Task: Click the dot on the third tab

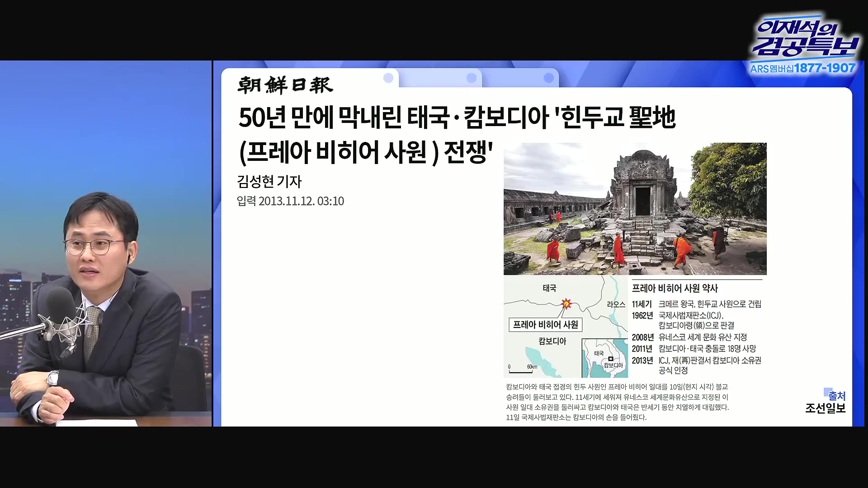Action: tap(548, 78)
